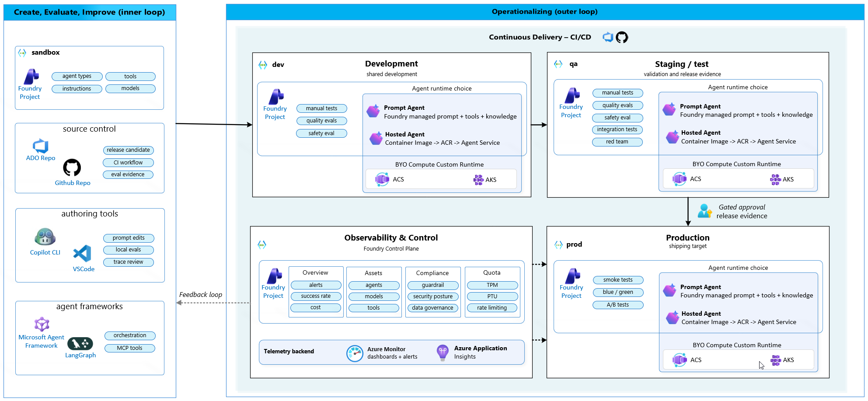
Task: Select the PTU pill under Quota
Action: 492,296
